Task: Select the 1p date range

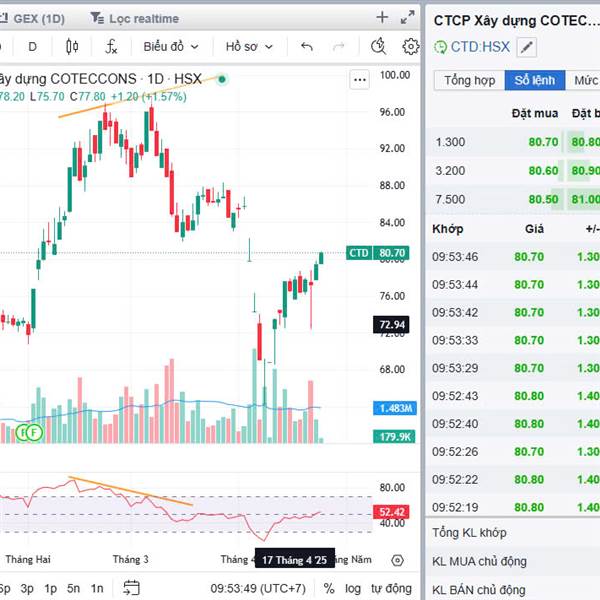Action: click(x=51, y=588)
